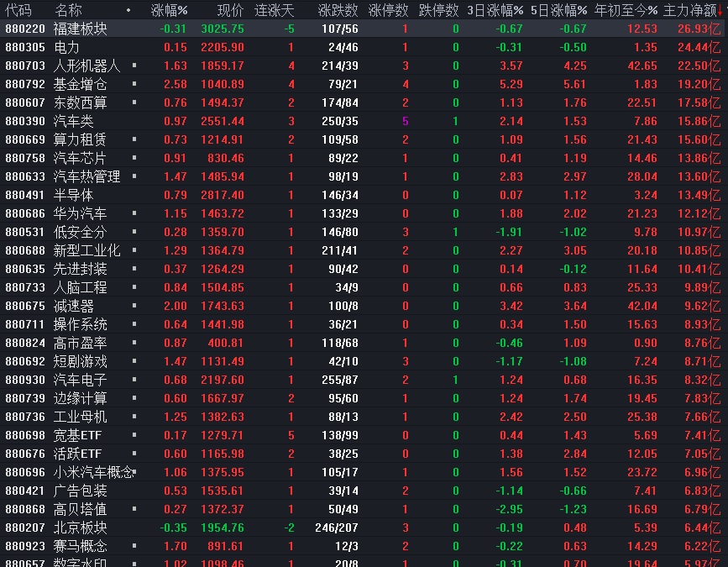Screen dimensions: 728x567
Task: Open the 减速器 sector
Action: click(x=73, y=306)
